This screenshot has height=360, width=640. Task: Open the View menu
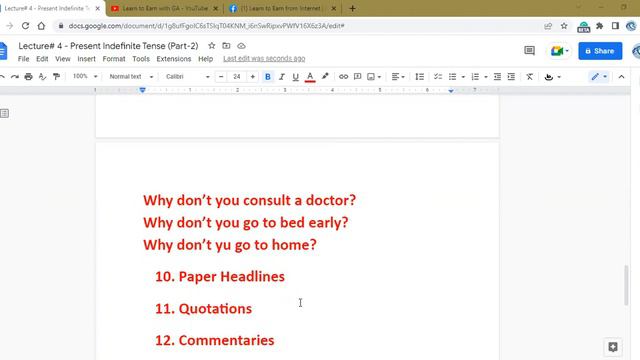[x=63, y=59]
